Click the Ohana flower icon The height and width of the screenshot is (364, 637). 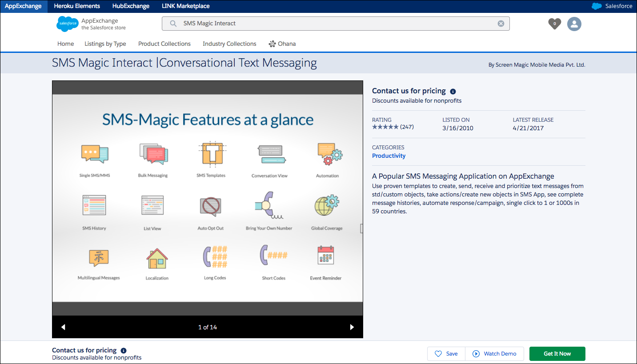pos(272,44)
